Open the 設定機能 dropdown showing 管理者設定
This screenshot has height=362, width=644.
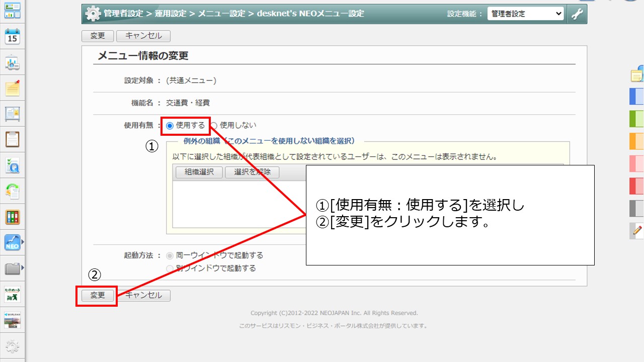coord(525,14)
